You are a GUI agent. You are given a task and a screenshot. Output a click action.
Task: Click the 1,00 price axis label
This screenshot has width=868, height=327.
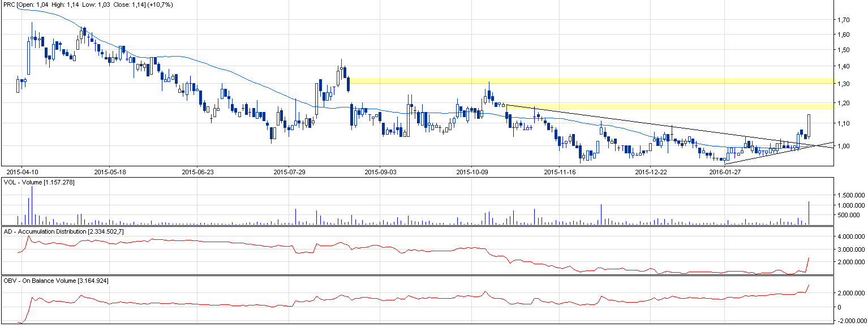tap(845, 146)
